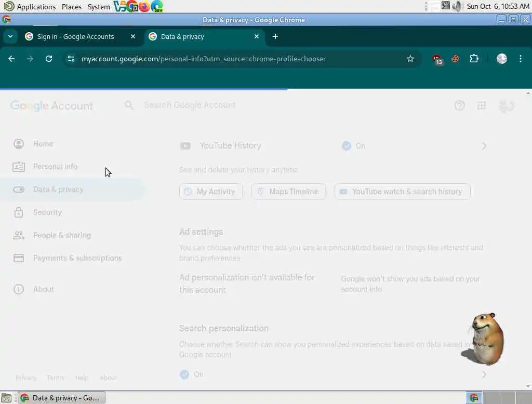Expand Search personalization with the chevron

(x=484, y=374)
